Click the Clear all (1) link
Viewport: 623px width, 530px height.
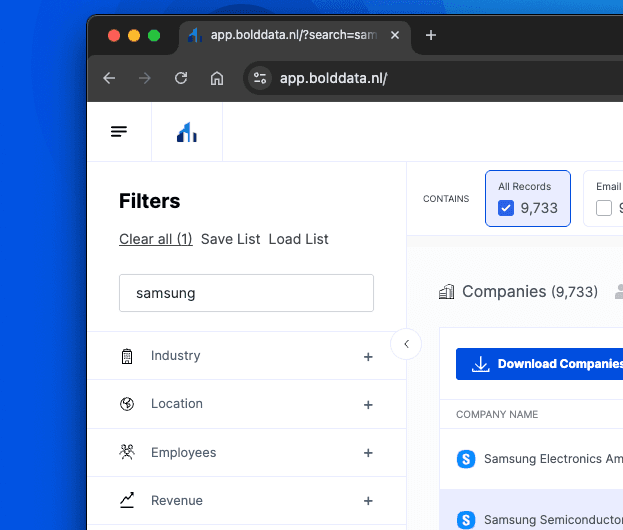pos(155,239)
